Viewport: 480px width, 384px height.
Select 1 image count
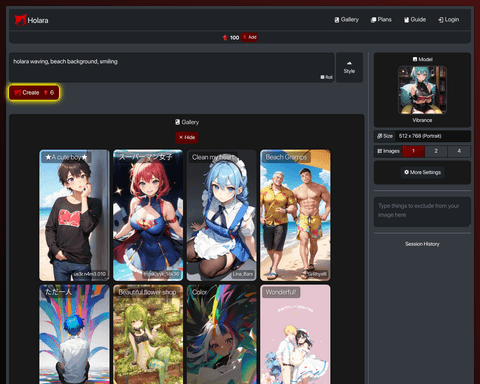(x=413, y=151)
